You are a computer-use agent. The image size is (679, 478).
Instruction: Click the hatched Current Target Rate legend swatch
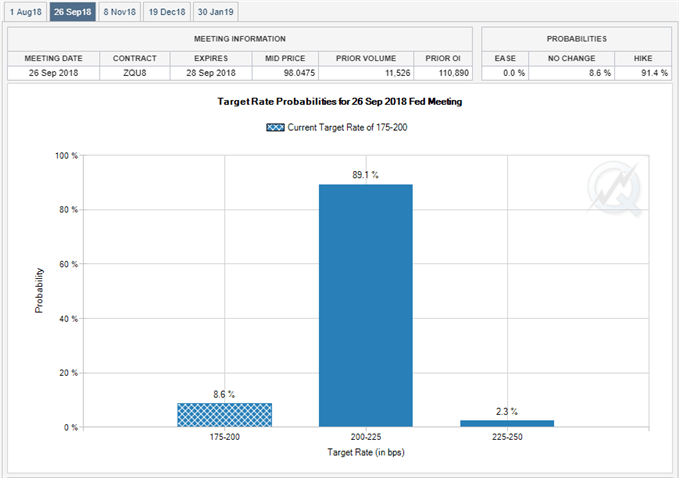275,127
